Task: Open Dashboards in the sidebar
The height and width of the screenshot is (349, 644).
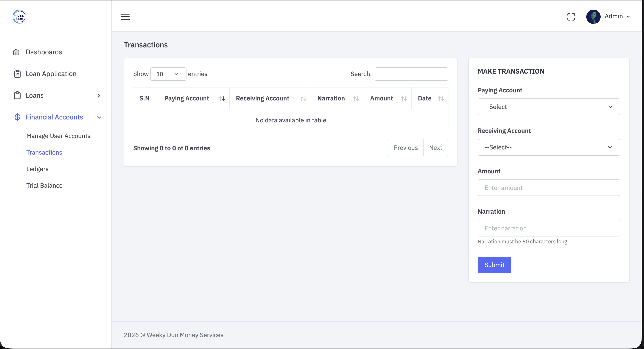Action: 44,52
